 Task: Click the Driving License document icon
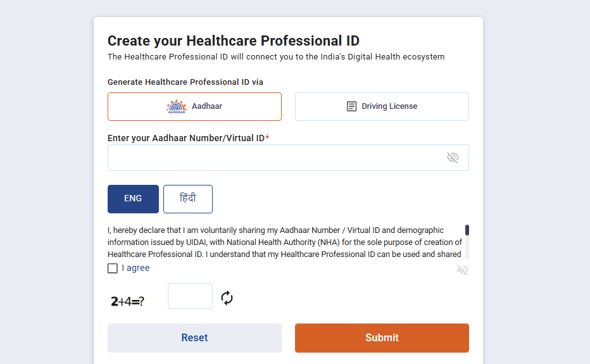pyautogui.click(x=351, y=106)
